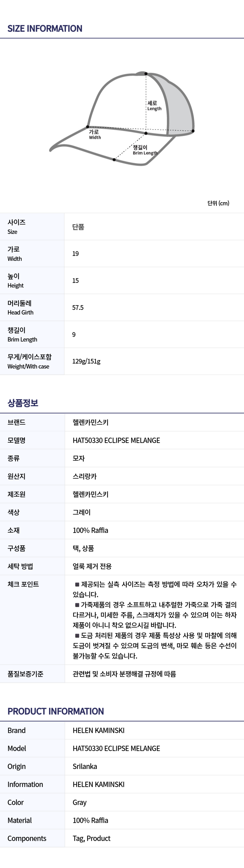
Task: Select the 단품 size value cell
Action: click(78, 227)
